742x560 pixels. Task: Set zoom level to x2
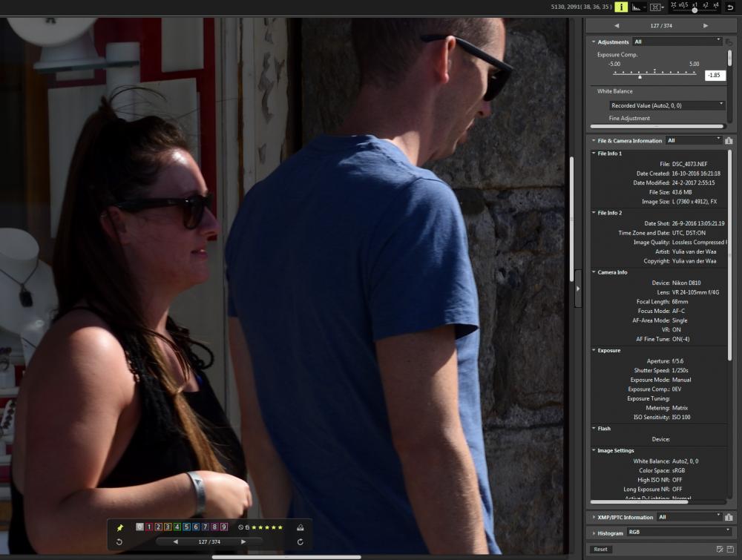(x=706, y=5)
